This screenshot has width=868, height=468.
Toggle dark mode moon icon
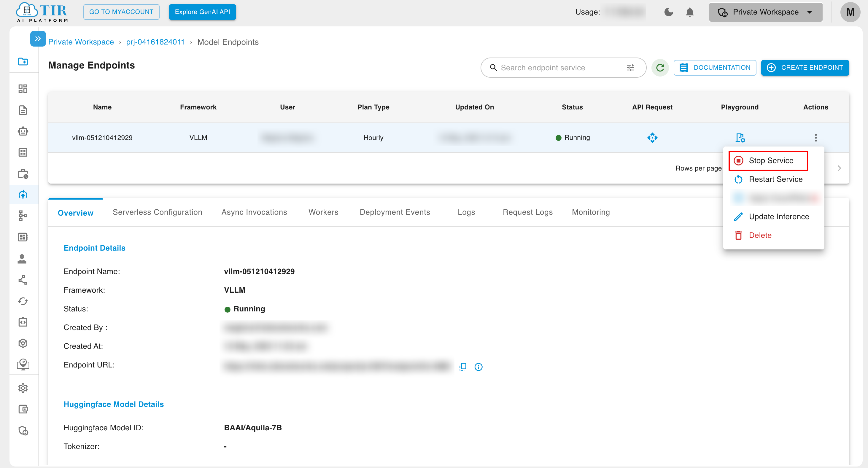click(669, 12)
